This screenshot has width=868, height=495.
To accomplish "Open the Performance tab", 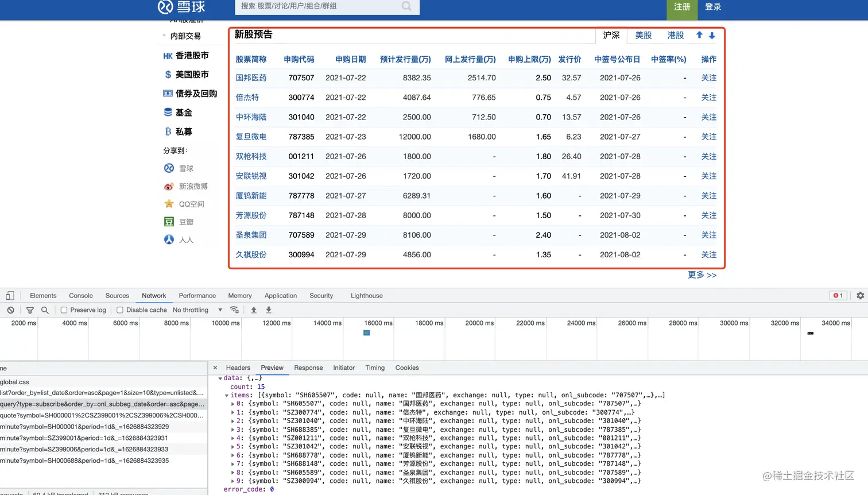I will [x=197, y=296].
